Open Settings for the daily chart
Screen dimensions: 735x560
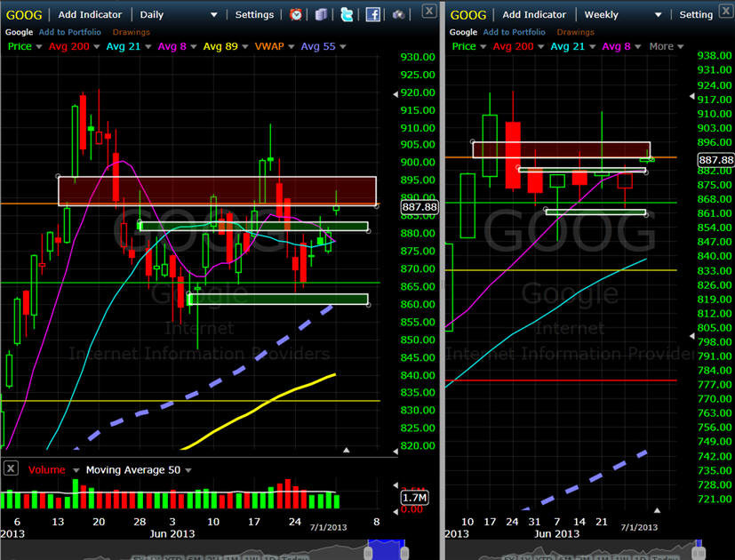(x=254, y=14)
